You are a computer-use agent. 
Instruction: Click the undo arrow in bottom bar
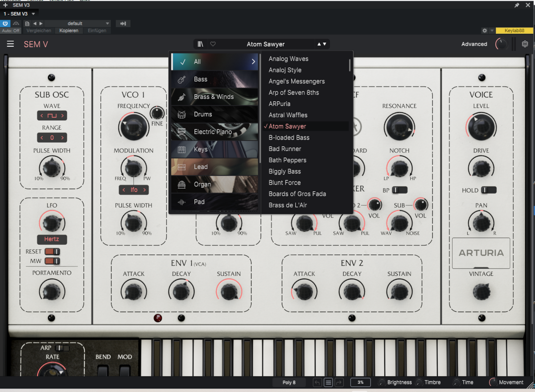click(x=317, y=382)
